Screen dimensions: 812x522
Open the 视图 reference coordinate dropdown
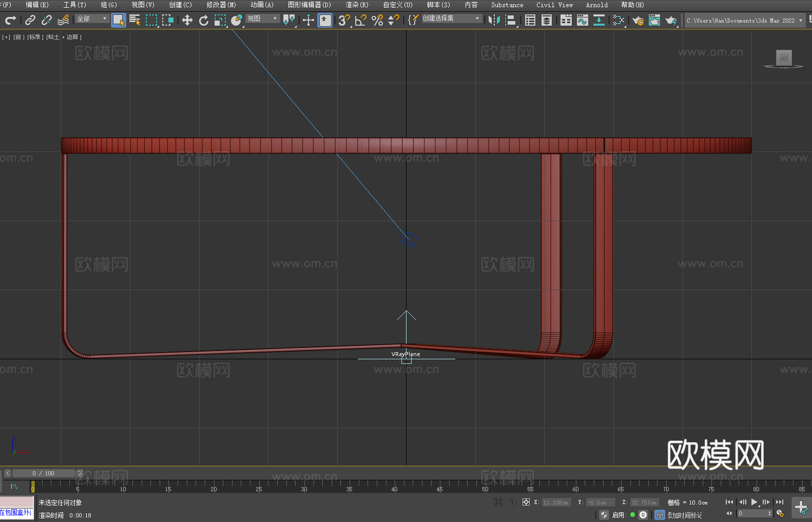click(x=262, y=18)
